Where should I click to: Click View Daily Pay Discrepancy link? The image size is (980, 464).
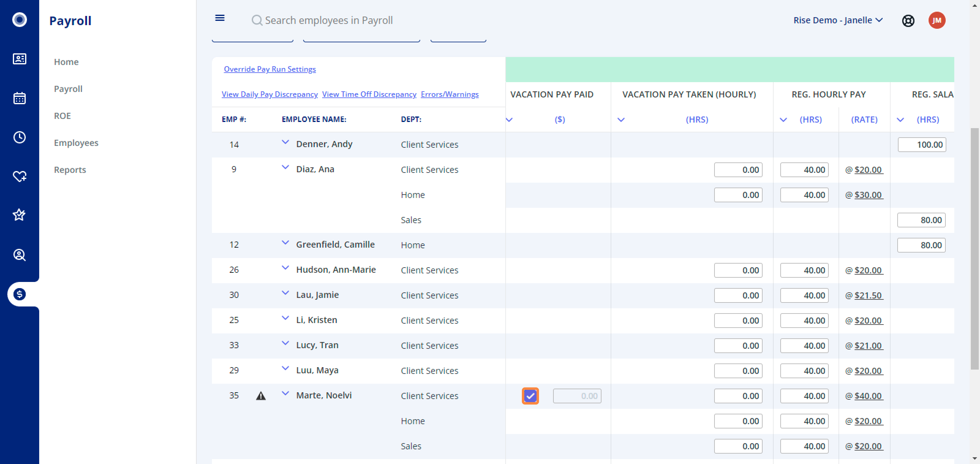(x=269, y=94)
